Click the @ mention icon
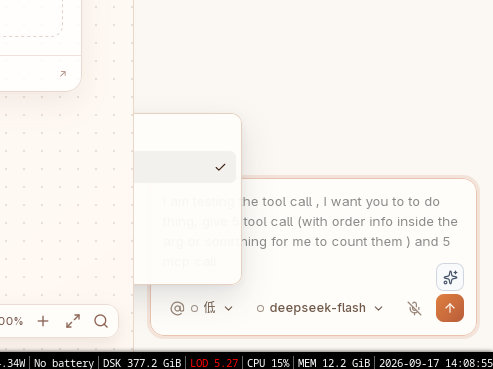493x369 pixels. click(x=177, y=308)
